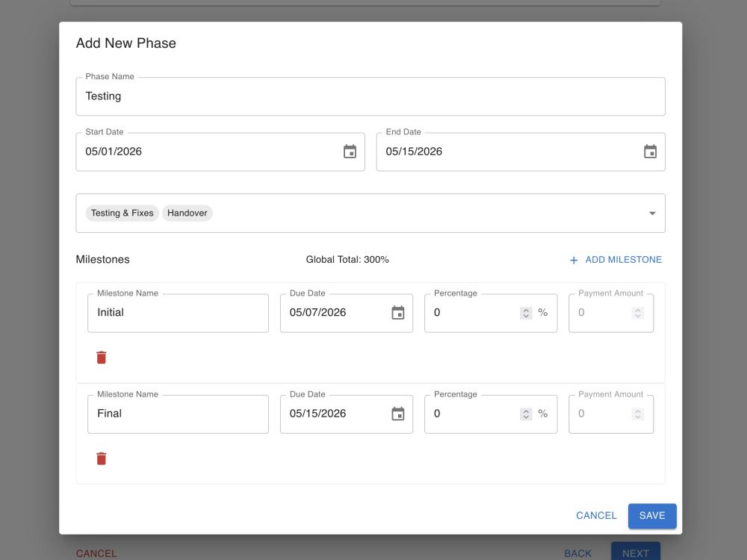This screenshot has height=560, width=747.
Task: Click Payment Amount field of Final milestone
Action: pos(611,414)
